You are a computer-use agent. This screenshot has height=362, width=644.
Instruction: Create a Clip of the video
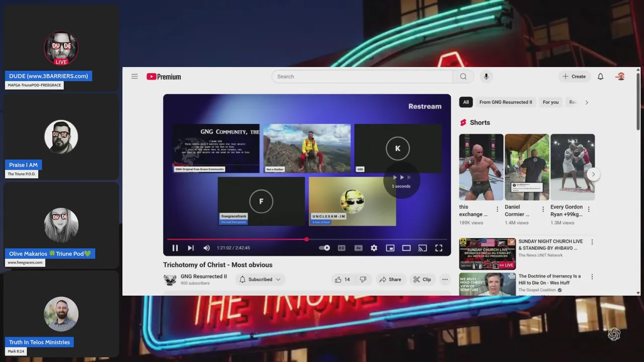pyautogui.click(x=422, y=280)
